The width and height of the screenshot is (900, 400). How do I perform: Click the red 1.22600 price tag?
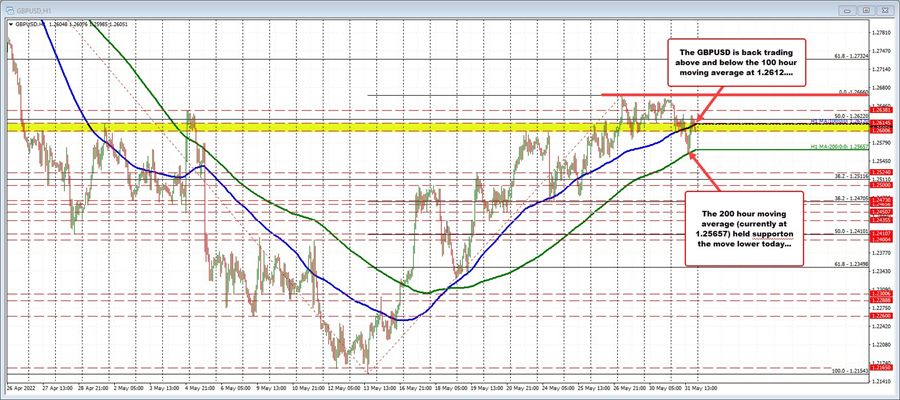[x=881, y=316]
